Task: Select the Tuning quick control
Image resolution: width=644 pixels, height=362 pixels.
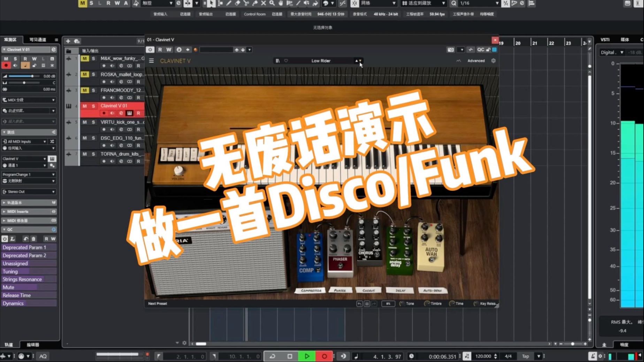Action: (29, 271)
